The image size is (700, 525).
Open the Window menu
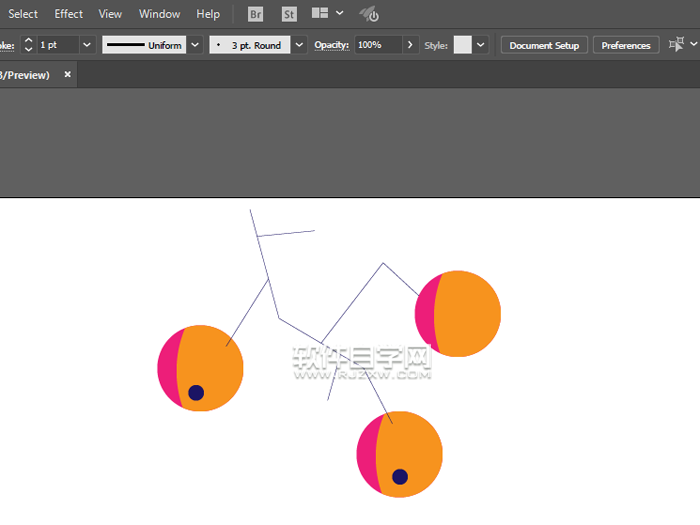tap(159, 14)
